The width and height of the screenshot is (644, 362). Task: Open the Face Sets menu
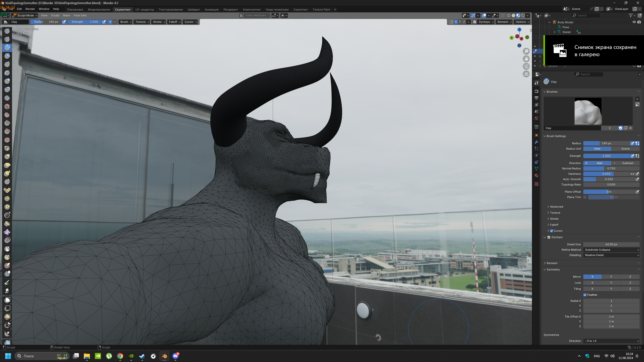[x=80, y=15]
